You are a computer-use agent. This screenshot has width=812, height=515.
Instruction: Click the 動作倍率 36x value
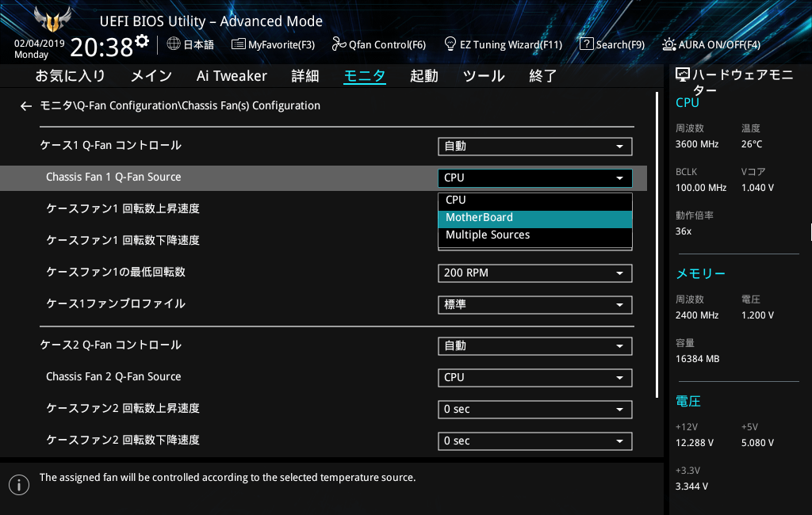click(x=684, y=231)
